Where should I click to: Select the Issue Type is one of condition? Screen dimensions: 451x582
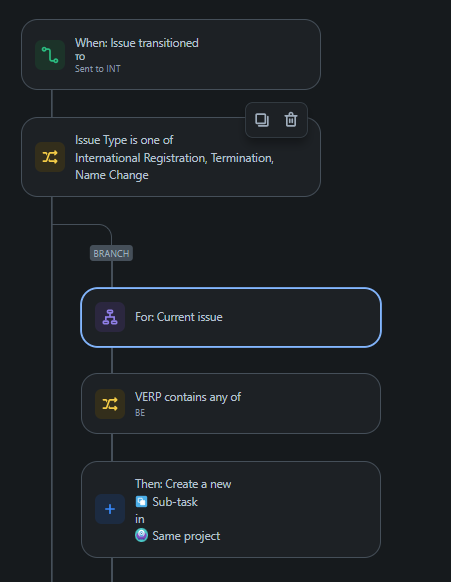[171, 157]
